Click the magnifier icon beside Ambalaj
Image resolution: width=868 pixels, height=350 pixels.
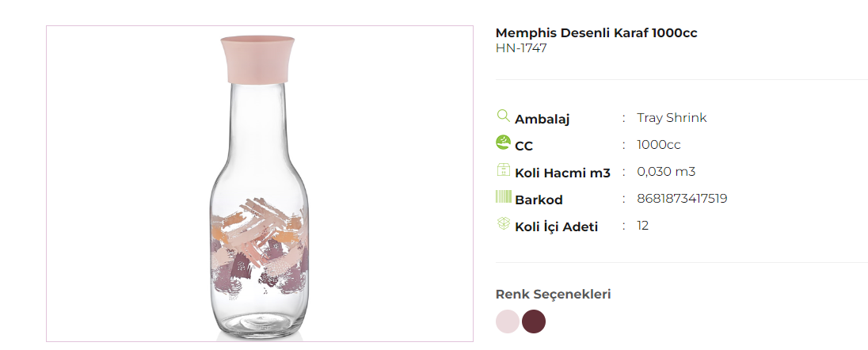(503, 116)
